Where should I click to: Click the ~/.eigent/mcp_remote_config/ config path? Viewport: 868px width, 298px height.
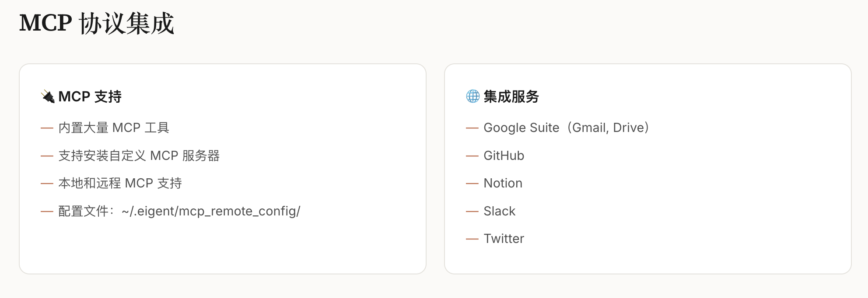click(211, 211)
